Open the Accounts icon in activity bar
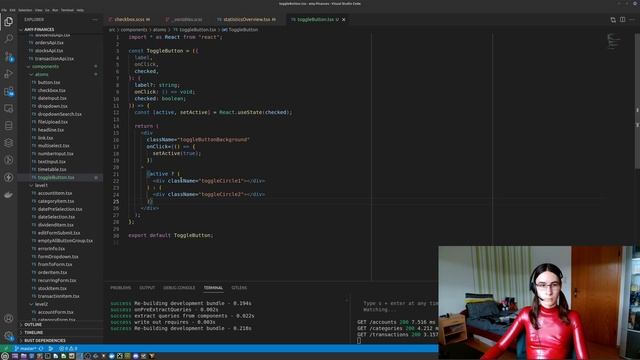This screenshot has width=640, height=360. click(x=9, y=318)
